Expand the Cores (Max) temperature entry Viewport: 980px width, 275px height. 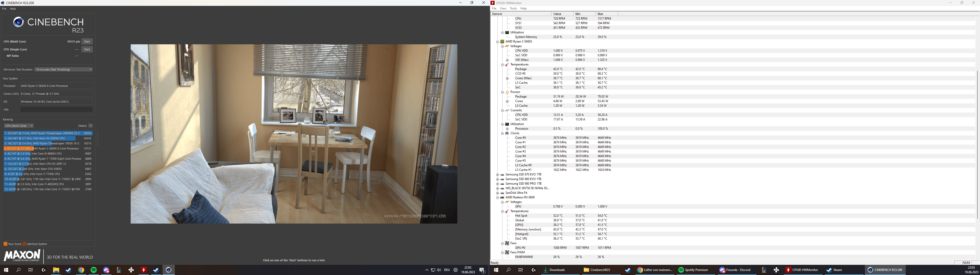tap(507, 78)
